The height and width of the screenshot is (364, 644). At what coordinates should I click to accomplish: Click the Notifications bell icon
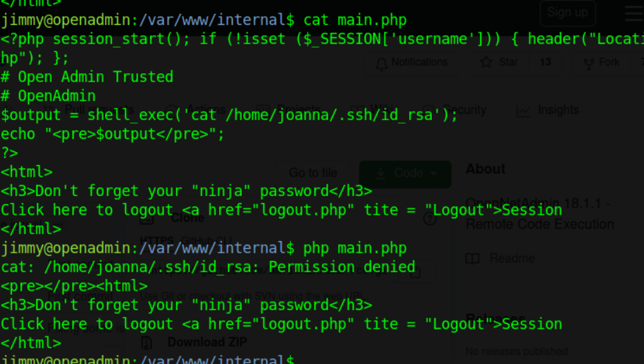[381, 64]
